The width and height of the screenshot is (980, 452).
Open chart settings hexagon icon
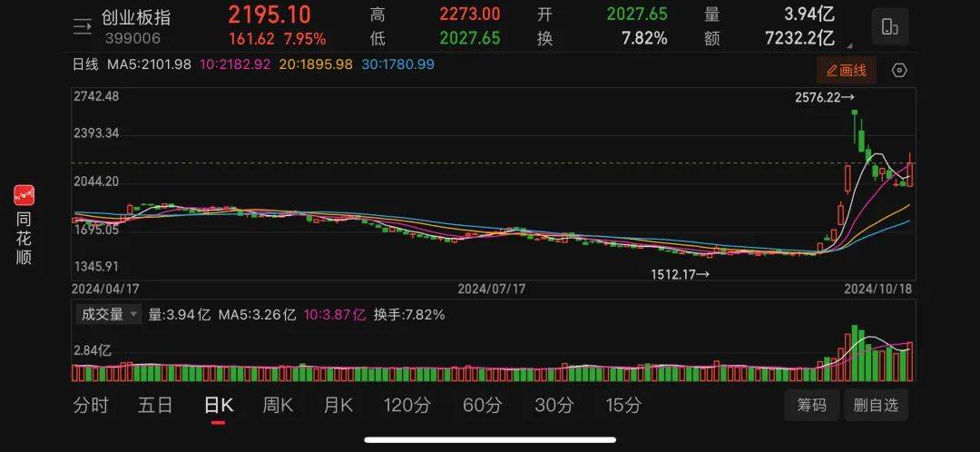pos(898,71)
